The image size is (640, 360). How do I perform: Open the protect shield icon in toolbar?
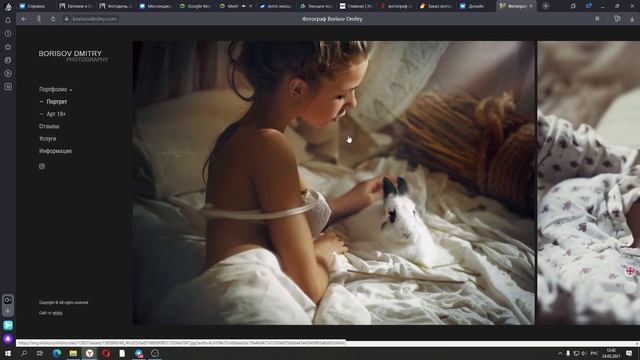coord(617,19)
